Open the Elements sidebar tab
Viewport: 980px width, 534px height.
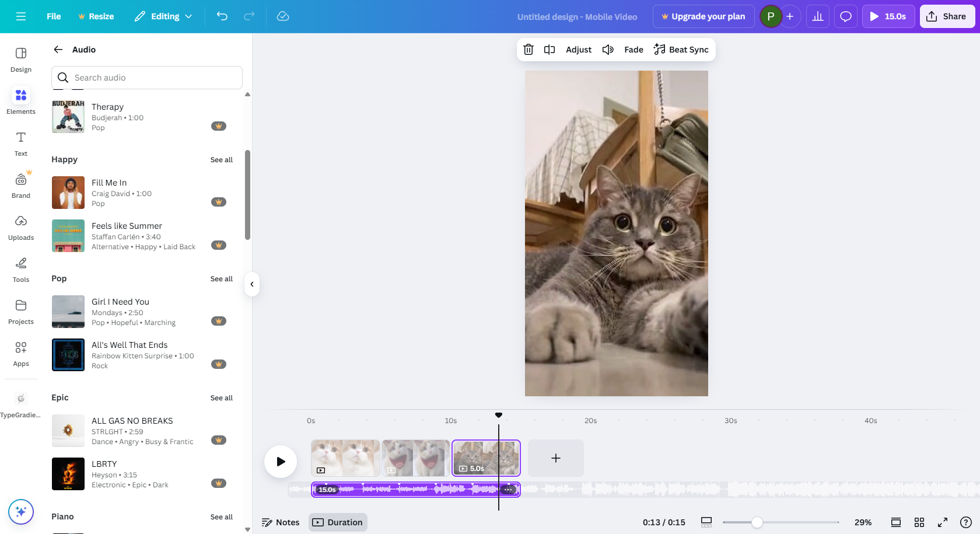coord(21,102)
